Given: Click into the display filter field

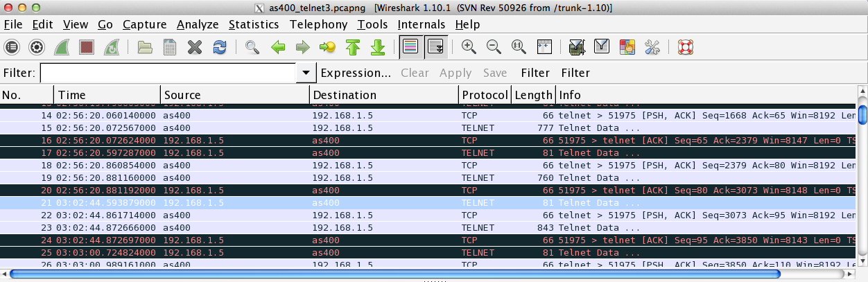Looking at the screenshot, I should 168,73.
